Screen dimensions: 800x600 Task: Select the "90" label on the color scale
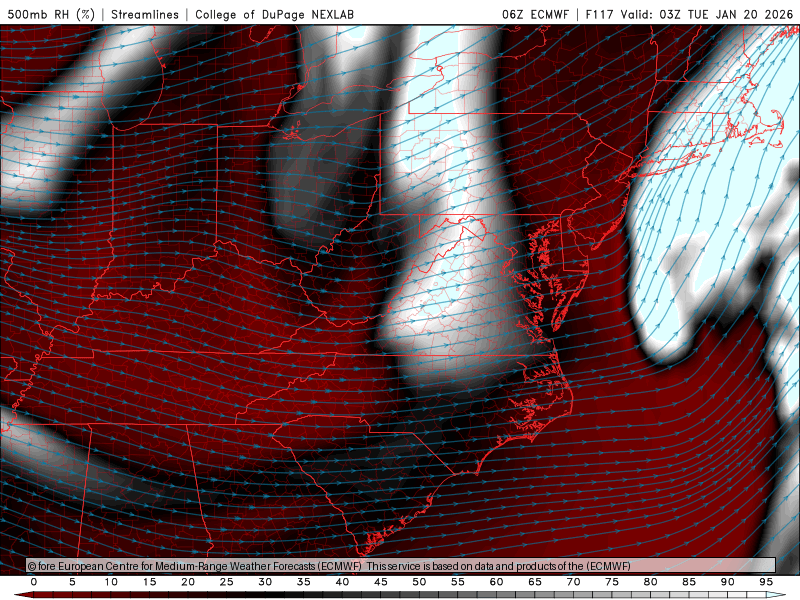728,582
